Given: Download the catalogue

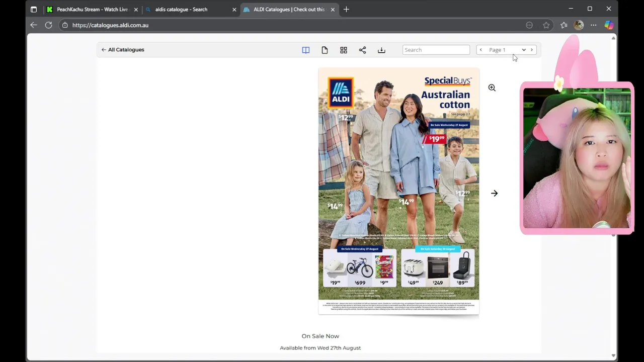Looking at the screenshot, I should tap(381, 50).
